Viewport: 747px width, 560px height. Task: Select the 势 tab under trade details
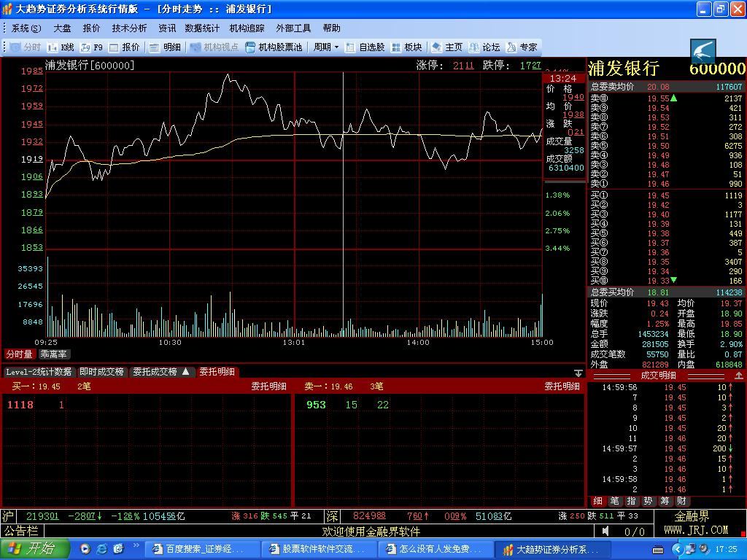click(648, 501)
